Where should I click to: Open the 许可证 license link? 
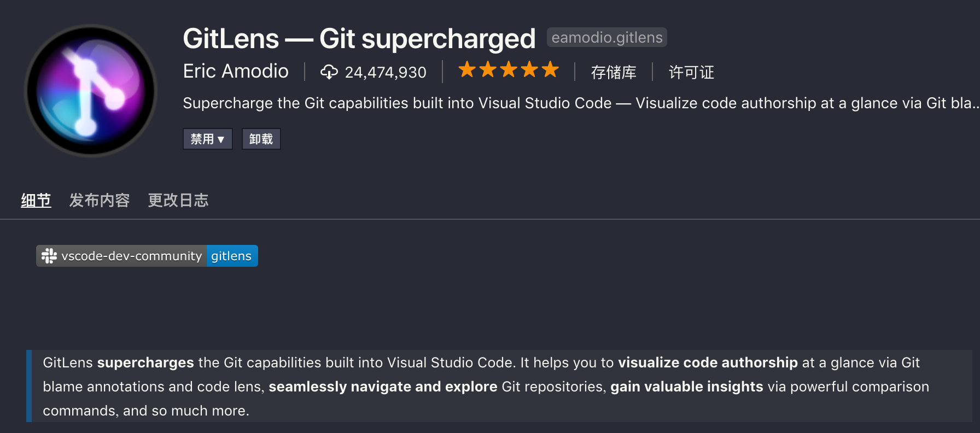pos(691,72)
